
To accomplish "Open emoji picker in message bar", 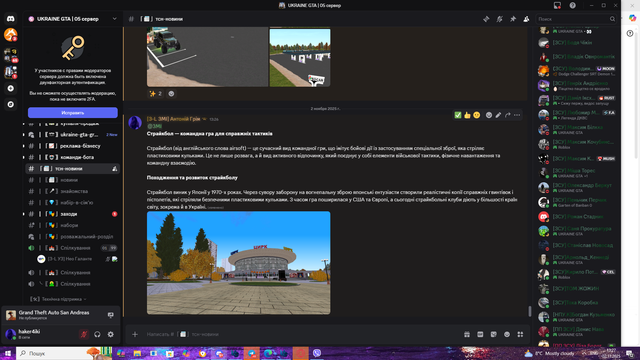I will click(507, 334).
